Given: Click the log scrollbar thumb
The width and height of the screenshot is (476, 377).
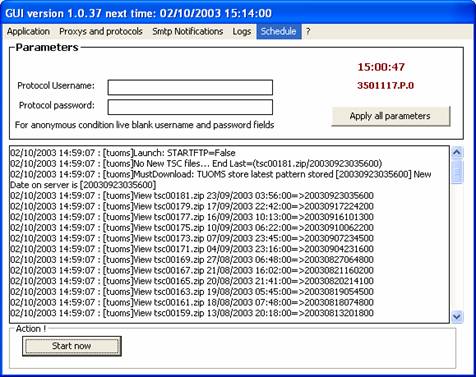Looking at the screenshot, I should click(x=457, y=171).
